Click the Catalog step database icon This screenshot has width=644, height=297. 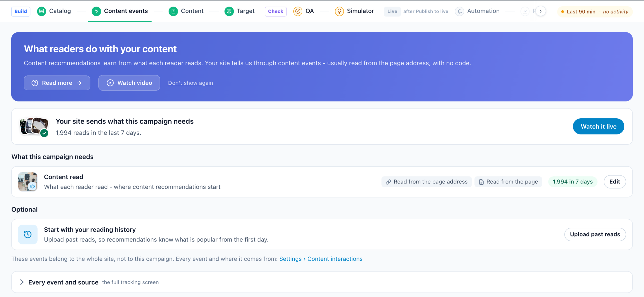pos(42,11)
